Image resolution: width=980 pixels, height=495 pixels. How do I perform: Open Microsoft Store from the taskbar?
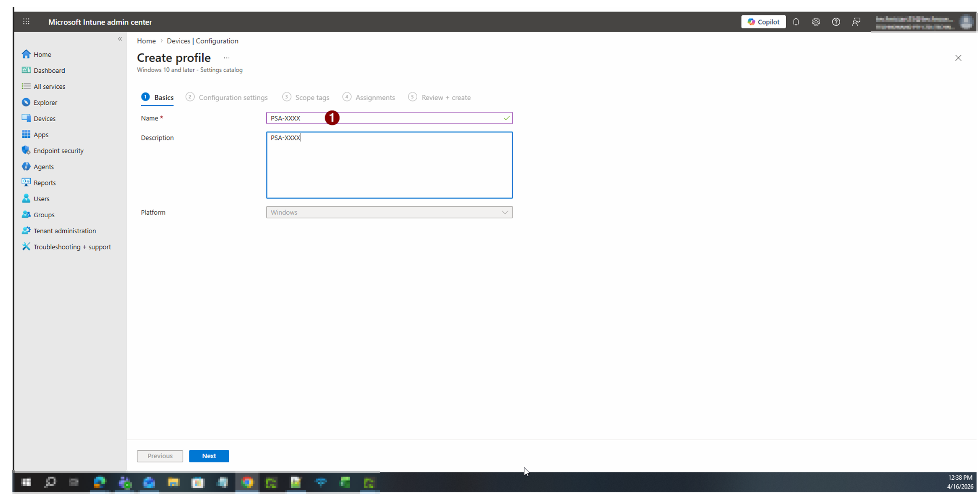[x=198, y=483]
